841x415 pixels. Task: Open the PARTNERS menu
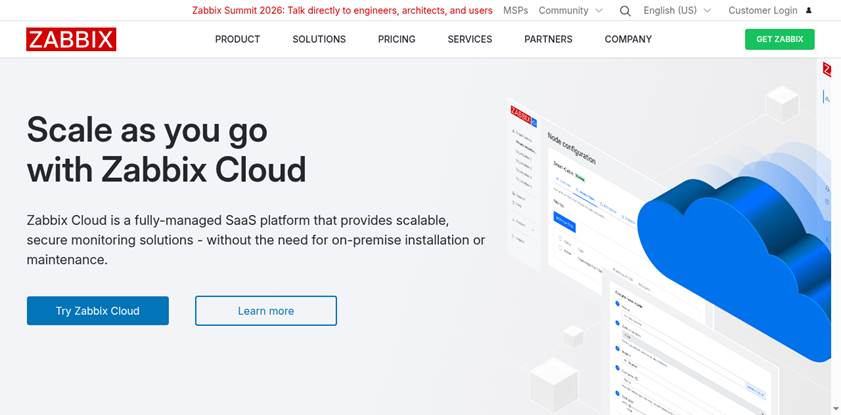[548, 39]
